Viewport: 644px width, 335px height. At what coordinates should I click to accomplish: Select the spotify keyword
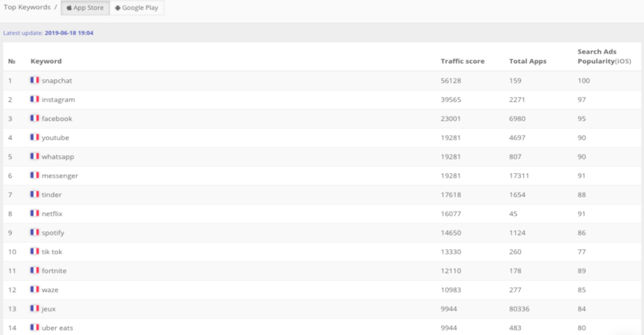coord(53,233)
